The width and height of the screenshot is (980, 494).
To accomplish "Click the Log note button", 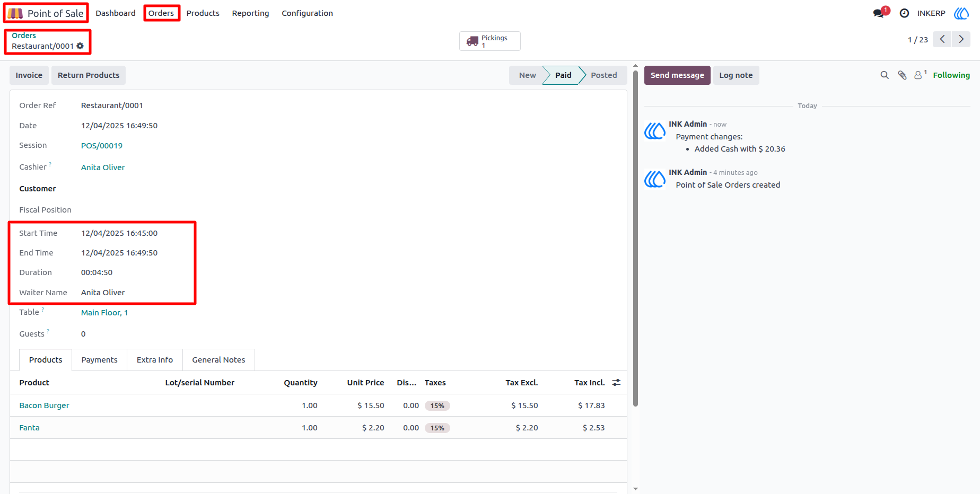I will 736,75.
